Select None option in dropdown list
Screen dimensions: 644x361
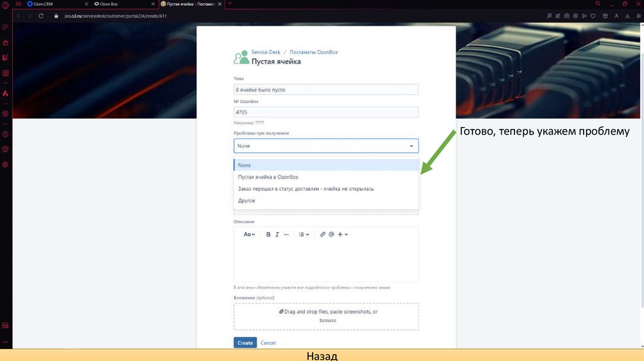(326, 165)
